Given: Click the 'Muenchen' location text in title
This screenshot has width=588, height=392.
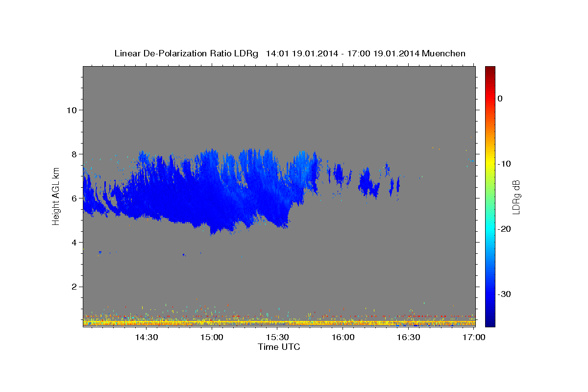Looking at the screenshot, I should point(444,53).
